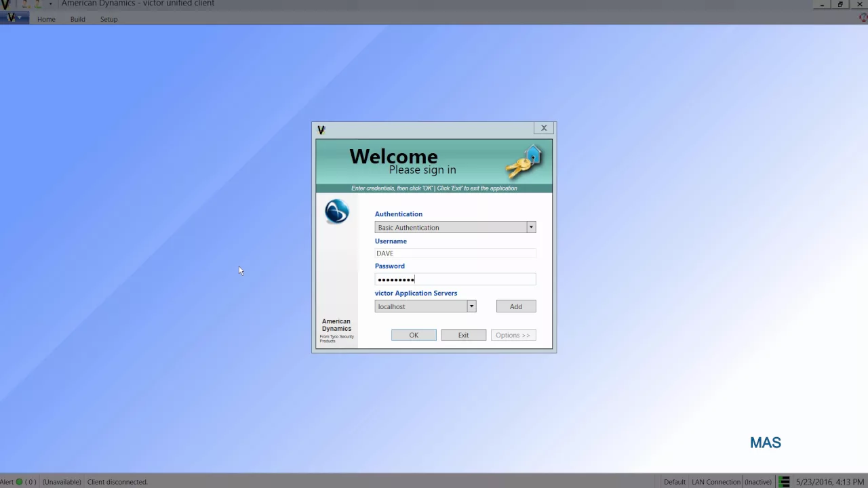This screenshot has height=488, width=868.
Task: Restore down the victor client window
Action: (840, 4)
